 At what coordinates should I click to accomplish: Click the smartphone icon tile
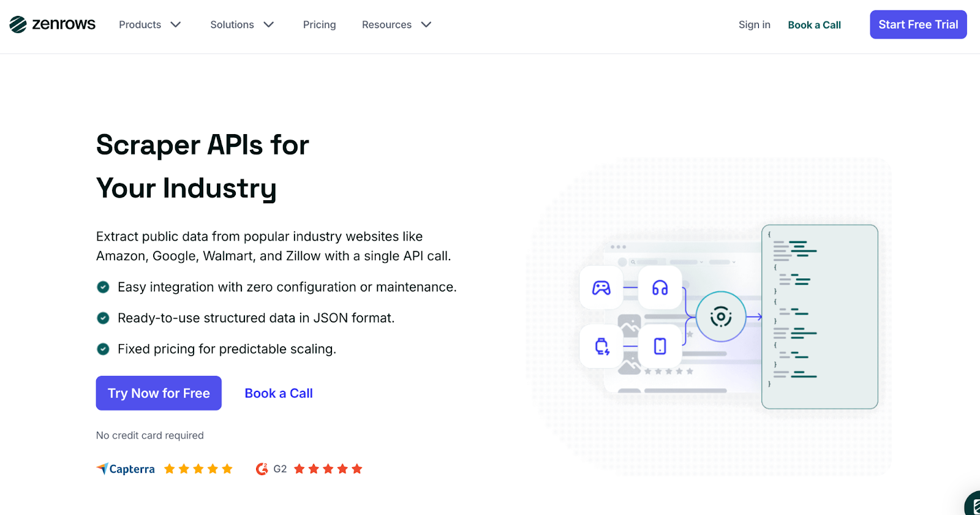pyautogui.click(x=660, y=347)
